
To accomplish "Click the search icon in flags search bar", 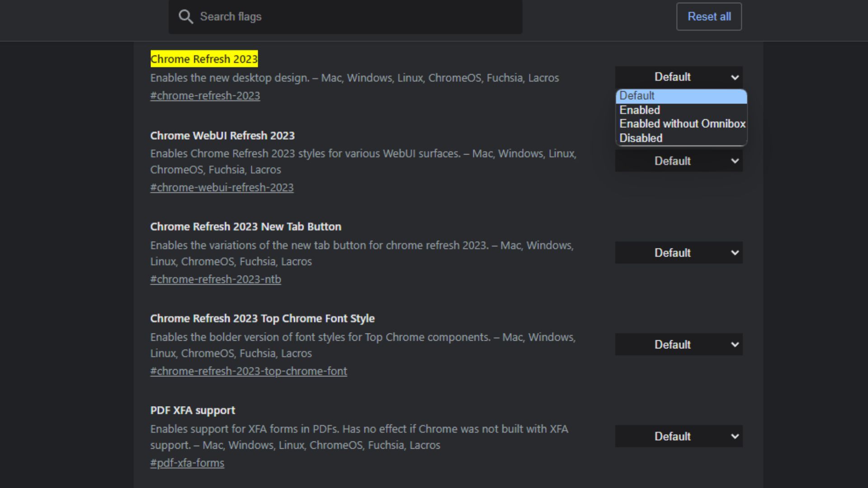I will point(187,17).
